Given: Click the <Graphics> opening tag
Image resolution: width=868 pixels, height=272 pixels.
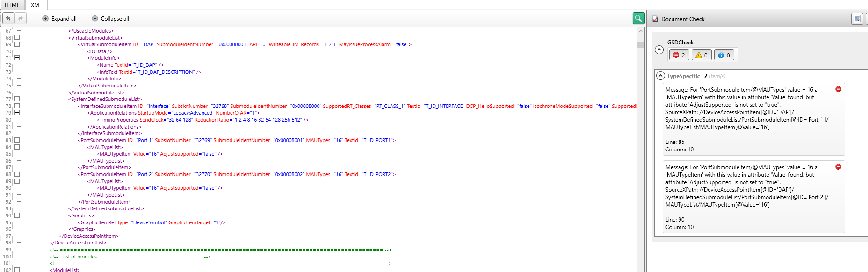Looking at the screenshot, I should coord(81,215).
